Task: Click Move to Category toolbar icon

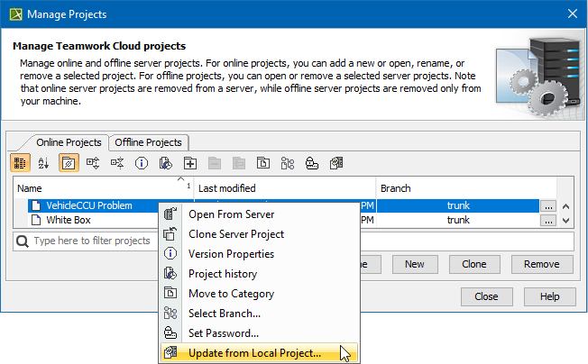Action: click(263, 163)
